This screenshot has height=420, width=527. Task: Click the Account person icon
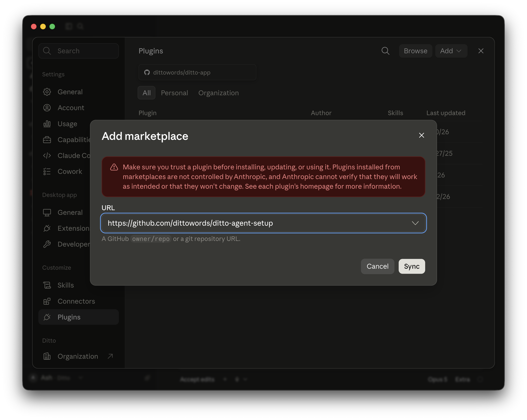click(47, 108)
